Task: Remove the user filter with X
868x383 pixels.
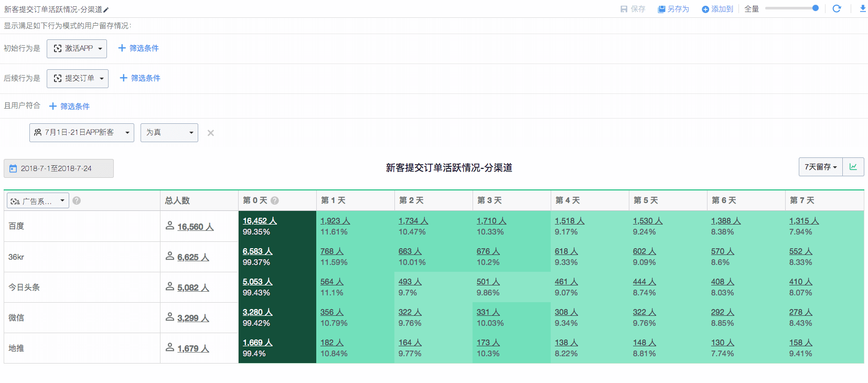Action: pos(211,133)
